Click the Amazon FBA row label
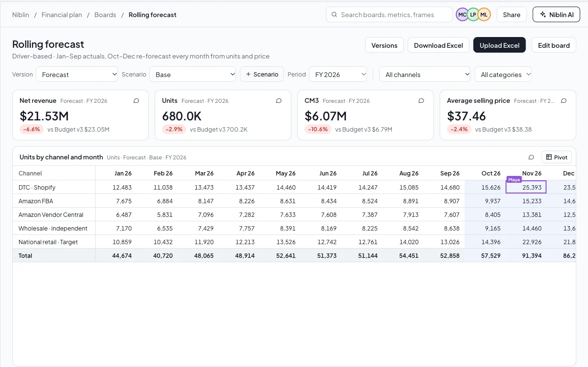Image resolution: width=588 pixels, height=367 pixels. click(36, 201)
